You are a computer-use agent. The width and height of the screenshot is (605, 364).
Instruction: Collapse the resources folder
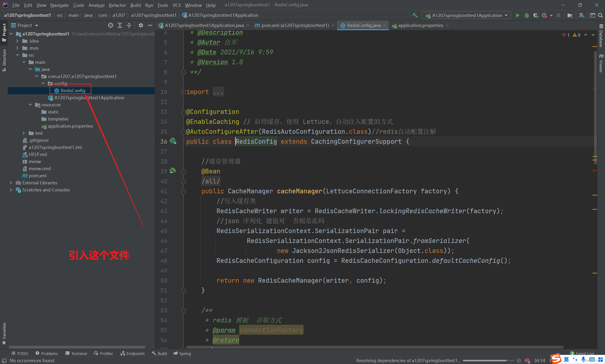[x=30, y=105]
